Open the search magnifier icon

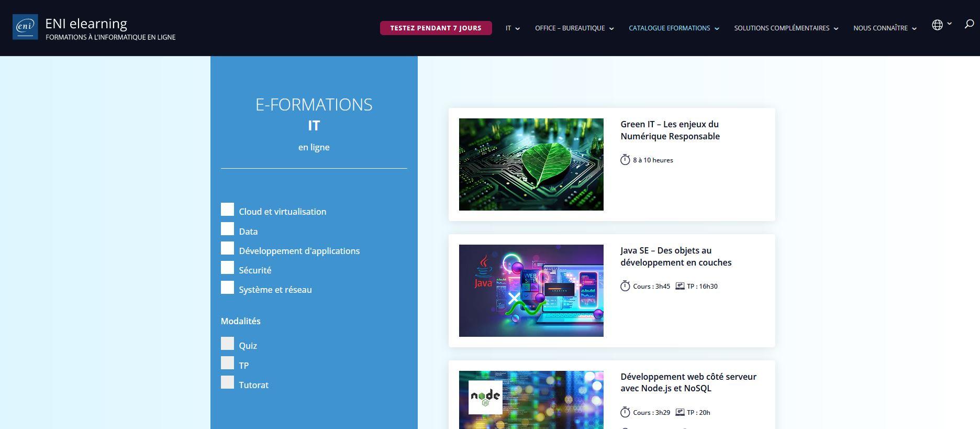[969, 24]
